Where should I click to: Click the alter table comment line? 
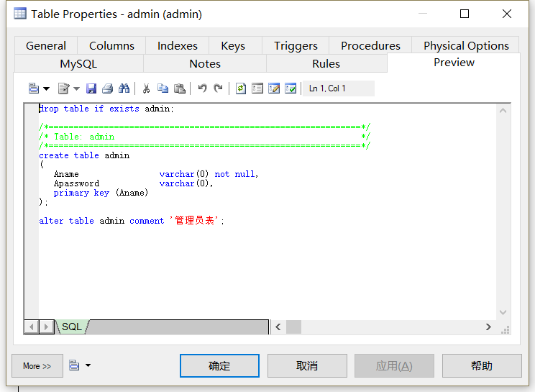coord(132,221)
